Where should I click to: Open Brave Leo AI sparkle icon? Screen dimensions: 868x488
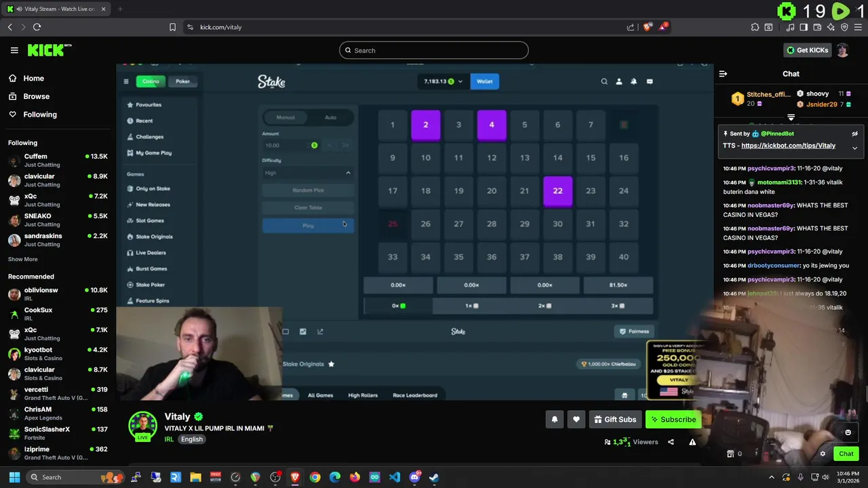[x=831, y=27]
